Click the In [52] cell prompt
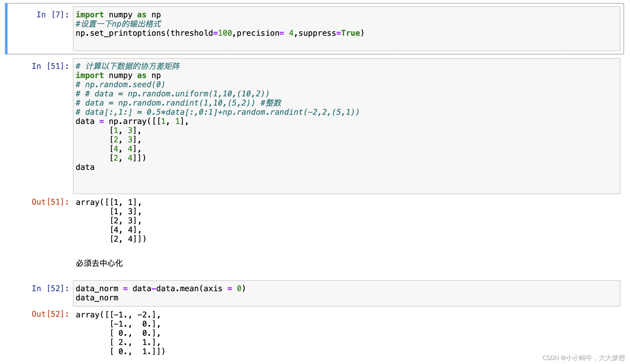The height and width of the screenshot is (364, 630). click(x=50, y=289)
